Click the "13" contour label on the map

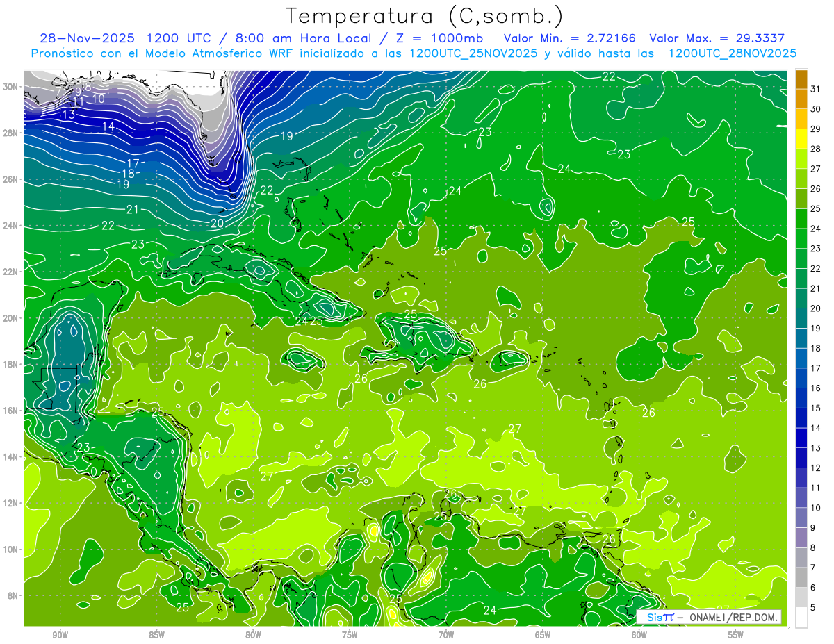pyautogui.click(x=68, y=114)
